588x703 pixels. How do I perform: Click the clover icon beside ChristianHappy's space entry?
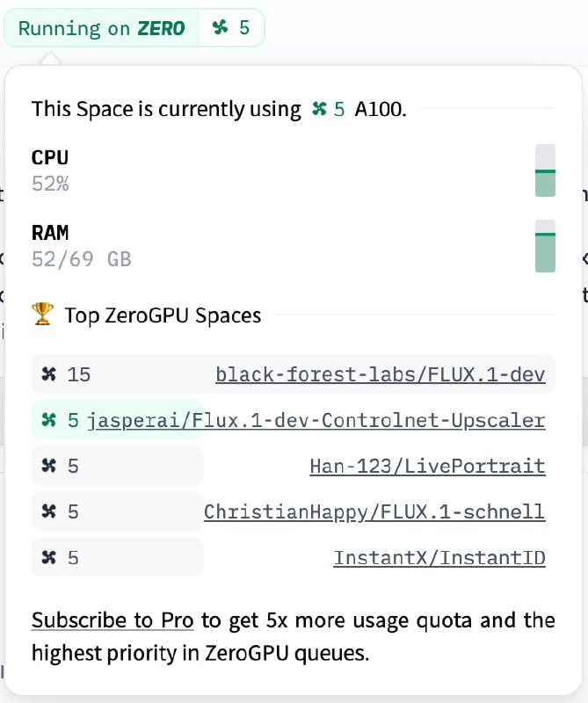point(49,511)
